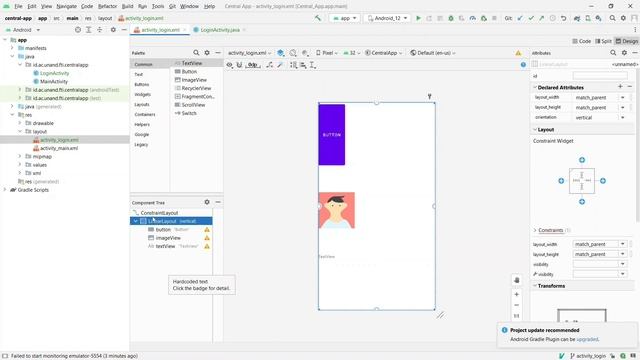640x360 pixels.
Task: Open the Navigate menu
Action: [67, 7]
